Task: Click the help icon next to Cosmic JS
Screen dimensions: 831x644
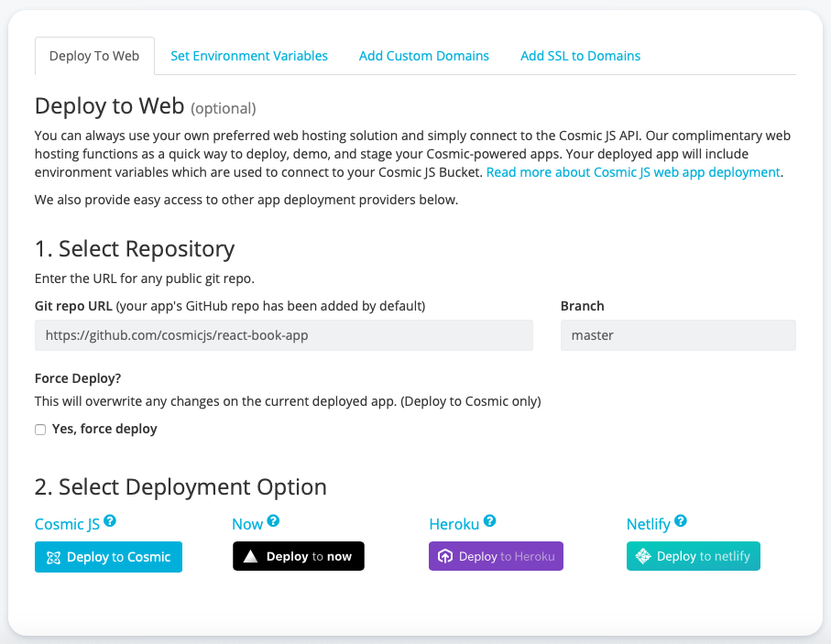Action: pos(110,518)
